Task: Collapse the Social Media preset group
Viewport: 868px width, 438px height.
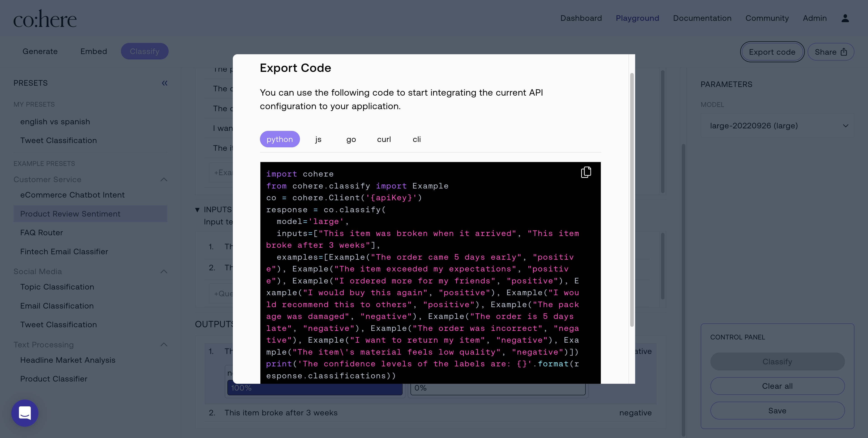Action: [x=164, y=272]
